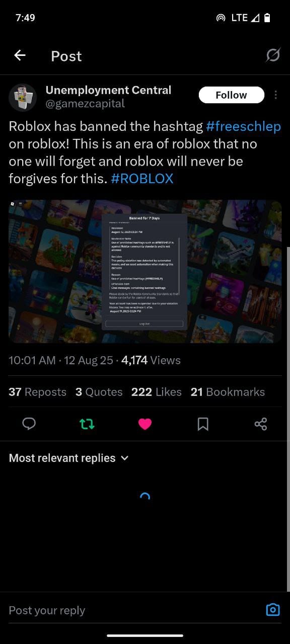Show who gave the 222 Likes

tap(157, 392)
